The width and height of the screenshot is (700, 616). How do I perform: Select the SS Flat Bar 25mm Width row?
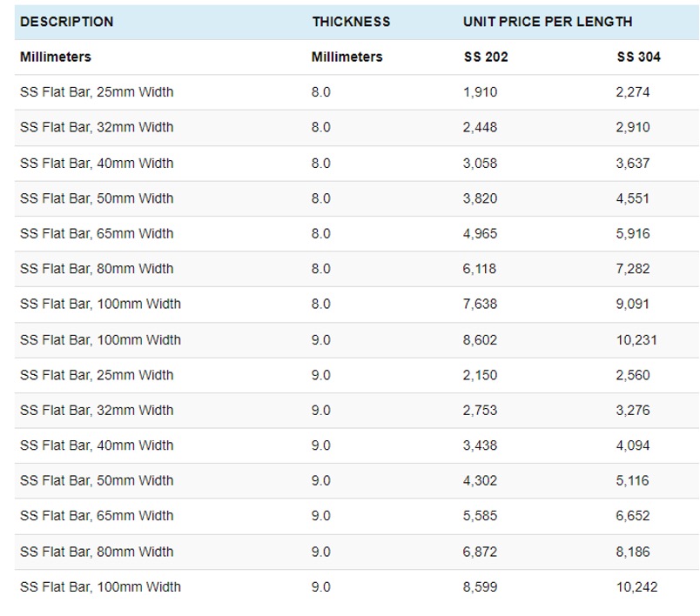click(x=96, y=91)
